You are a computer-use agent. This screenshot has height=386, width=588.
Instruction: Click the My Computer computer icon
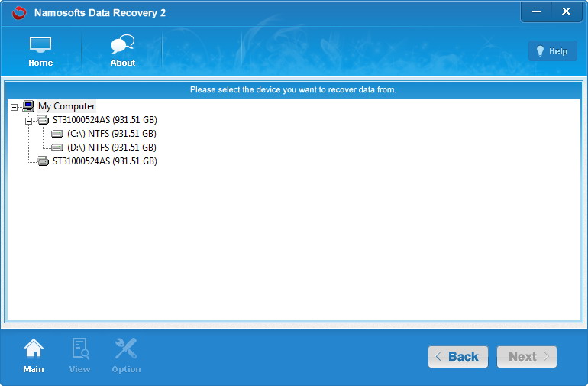[28, 106]
